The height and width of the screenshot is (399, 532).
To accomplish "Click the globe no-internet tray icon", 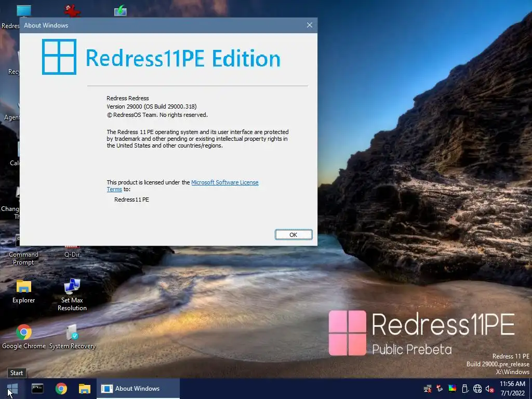I will click(477, 389).
